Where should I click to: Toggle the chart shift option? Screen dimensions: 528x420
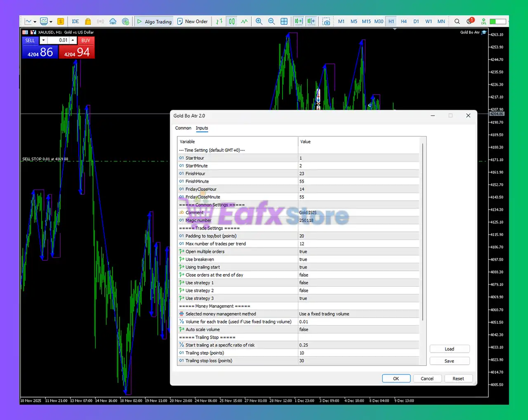311,21
